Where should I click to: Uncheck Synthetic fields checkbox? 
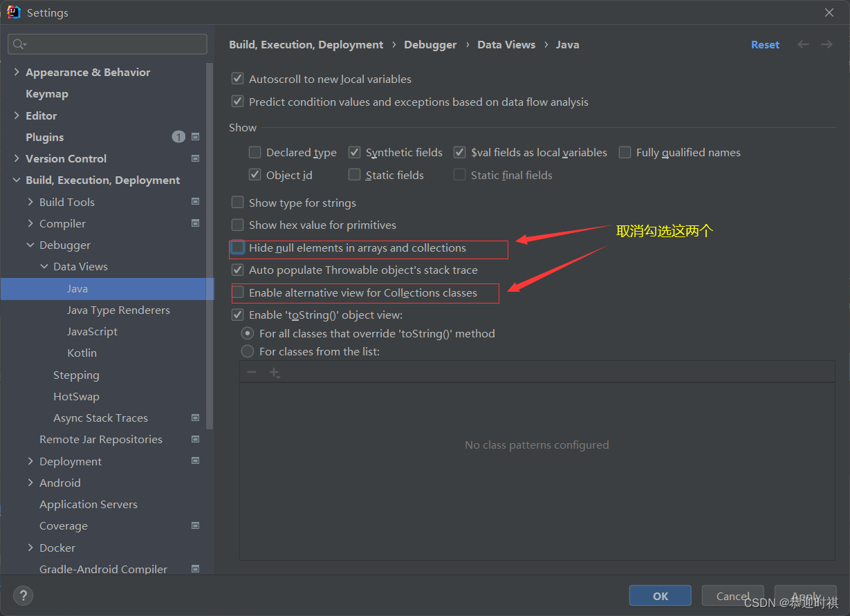point(354,152)
